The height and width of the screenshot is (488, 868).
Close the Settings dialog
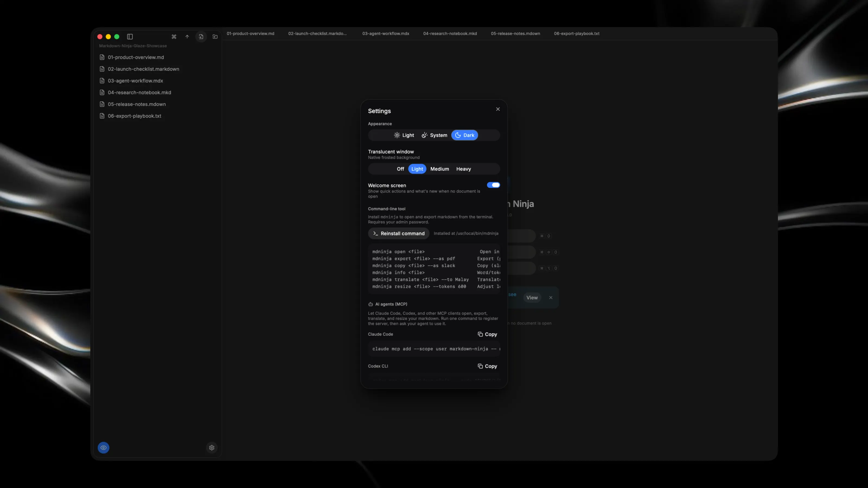[x=498, y=109]
